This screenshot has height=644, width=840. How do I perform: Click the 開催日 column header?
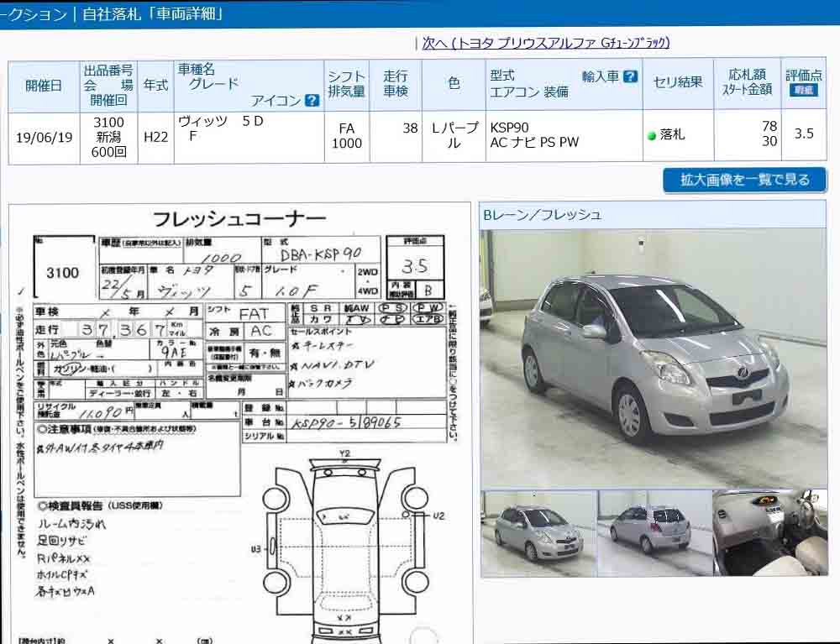click(44, 86)
